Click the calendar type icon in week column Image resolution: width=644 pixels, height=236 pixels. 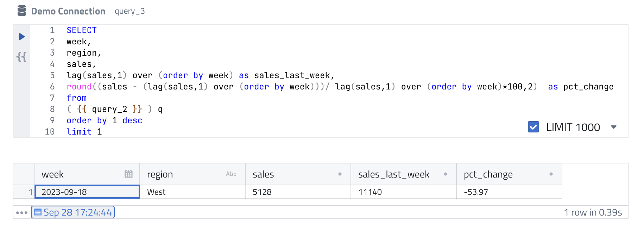(x=128, y=174)
